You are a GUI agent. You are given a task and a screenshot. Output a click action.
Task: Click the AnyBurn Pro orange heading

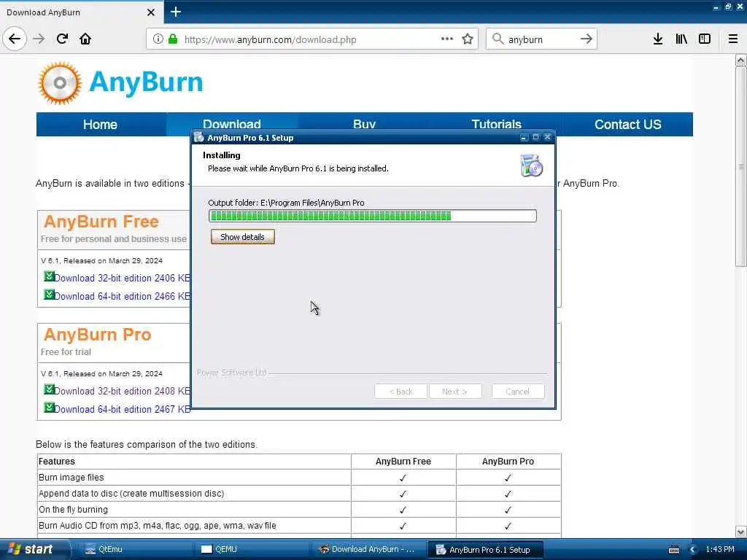pyautogui.click(x=98, y=335)
